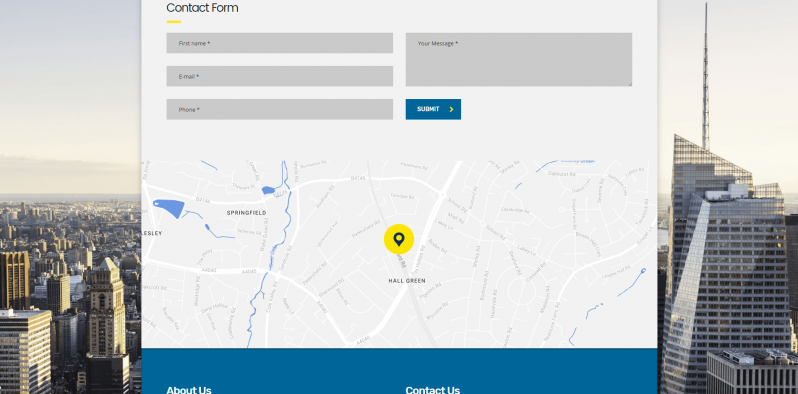
Task: Click the large blue lake near Springfield
Action: coord(169,208)
